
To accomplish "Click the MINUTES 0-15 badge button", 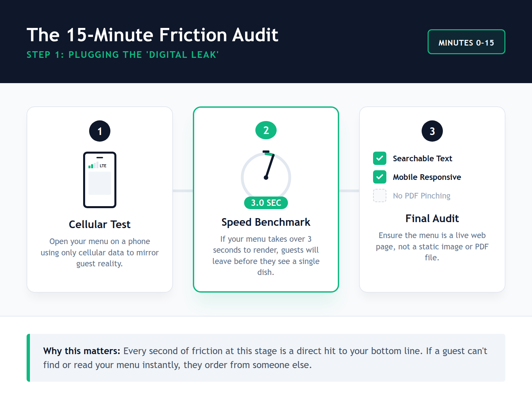I will (466, 42).
